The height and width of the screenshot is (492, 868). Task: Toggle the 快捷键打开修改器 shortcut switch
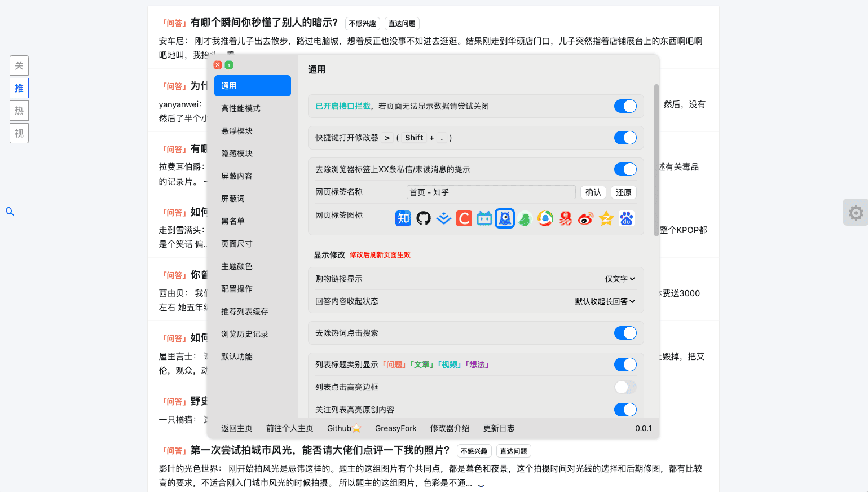[x=625, y=138]
